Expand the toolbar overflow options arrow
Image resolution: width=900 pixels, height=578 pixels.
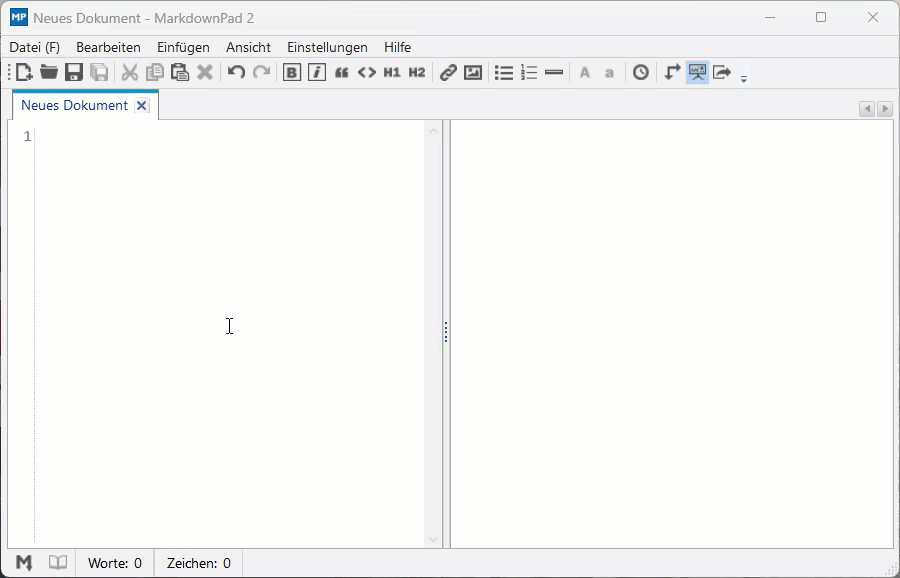pyautogui.click(x=743, y=77)
